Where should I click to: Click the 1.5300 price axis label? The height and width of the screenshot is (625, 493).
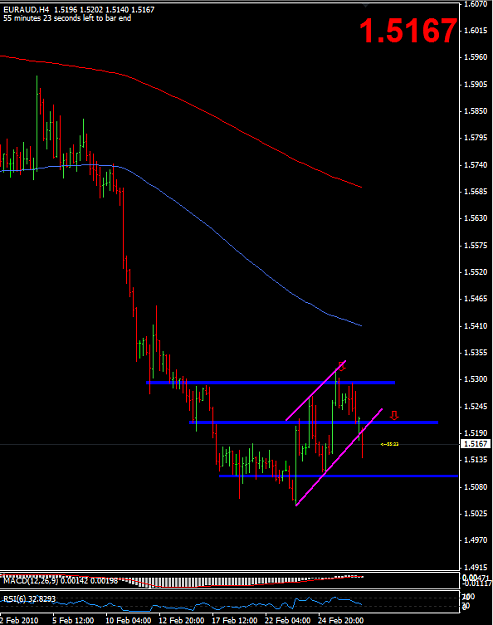tap(475, 379)
